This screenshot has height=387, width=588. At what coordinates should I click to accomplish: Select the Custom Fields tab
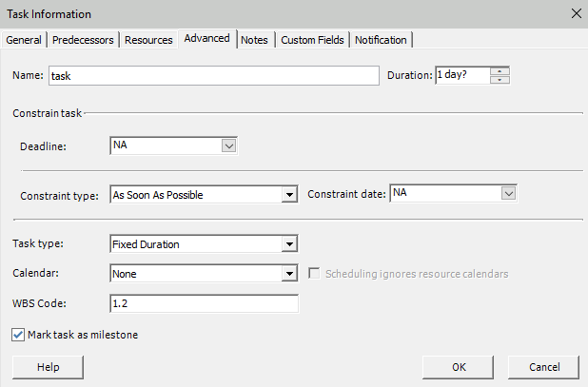point(313,40)
